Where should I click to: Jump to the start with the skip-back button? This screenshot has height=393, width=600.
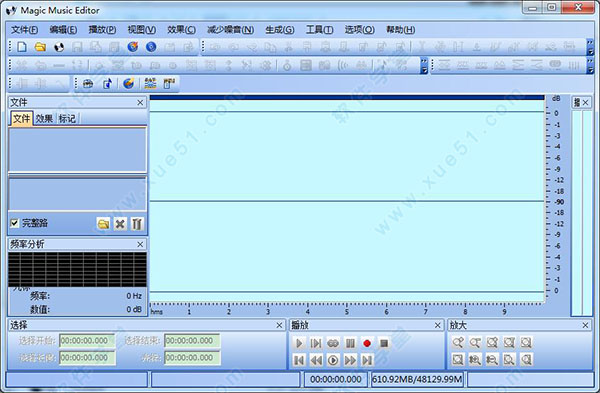(x=299, y=360)
